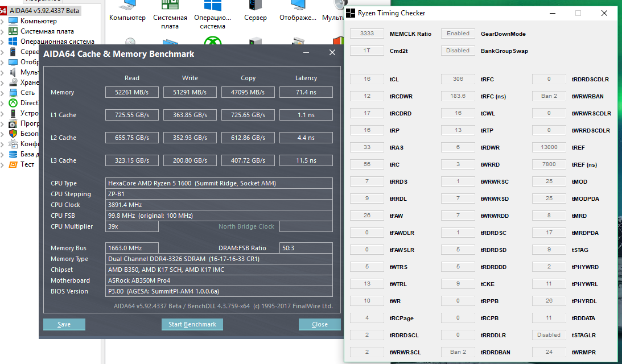Select Операционная система in the tree
622x364 pixels.
pos(57,42)
